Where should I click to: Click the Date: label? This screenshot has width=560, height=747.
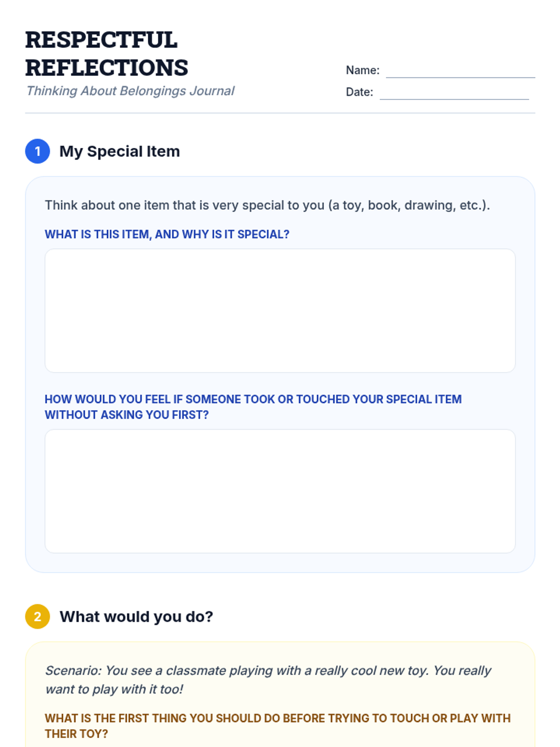pos(359,92)
